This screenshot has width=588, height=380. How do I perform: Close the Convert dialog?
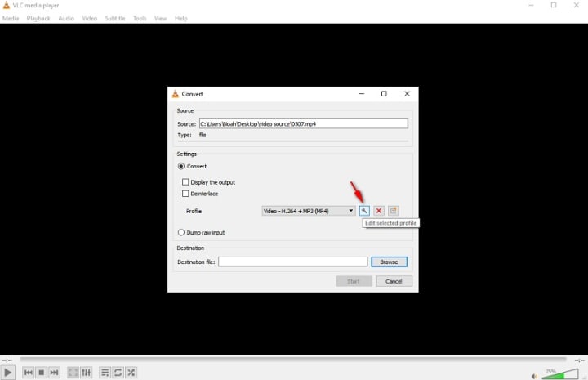click(x=407, y=94)
